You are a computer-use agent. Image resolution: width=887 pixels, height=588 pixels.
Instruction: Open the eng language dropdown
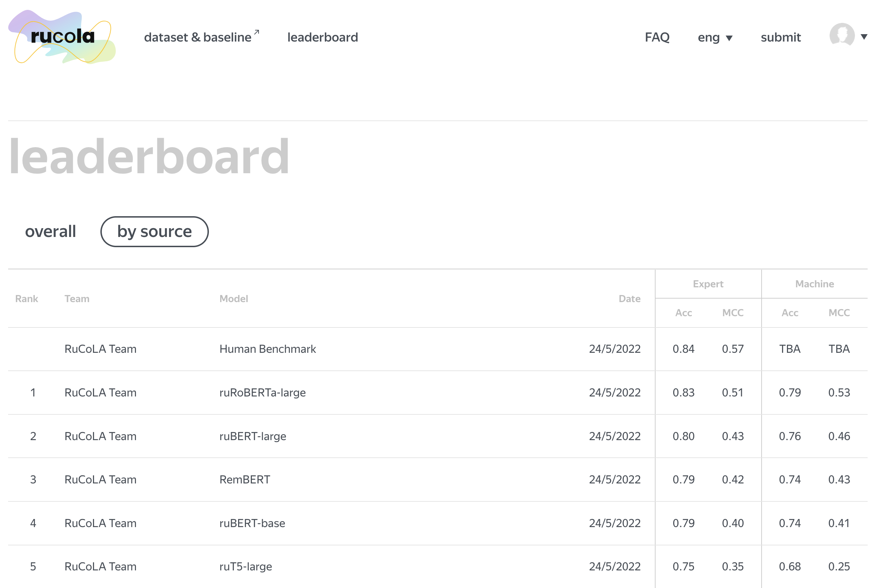(x=715, y=37)
